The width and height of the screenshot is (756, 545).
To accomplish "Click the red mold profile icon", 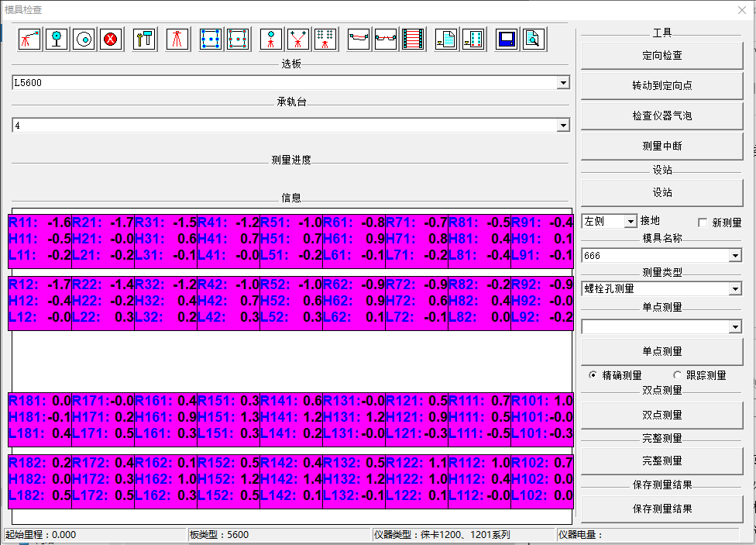I will coord(385,39).
